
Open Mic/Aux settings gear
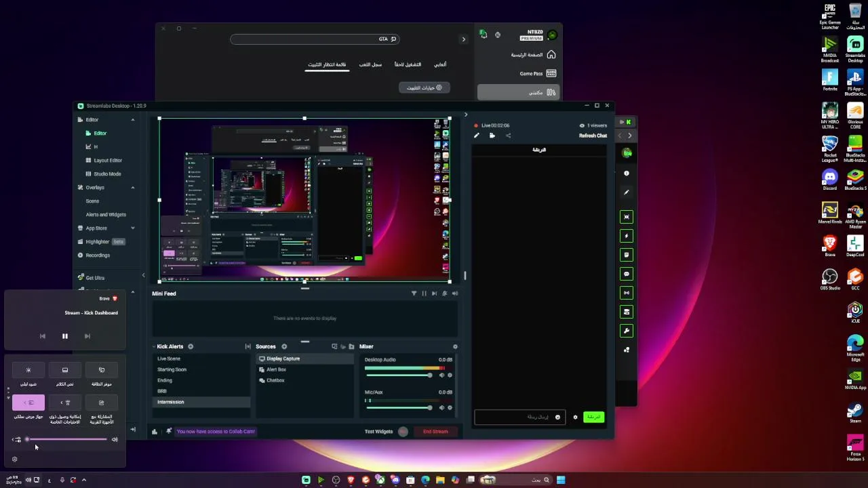[450, 407]
